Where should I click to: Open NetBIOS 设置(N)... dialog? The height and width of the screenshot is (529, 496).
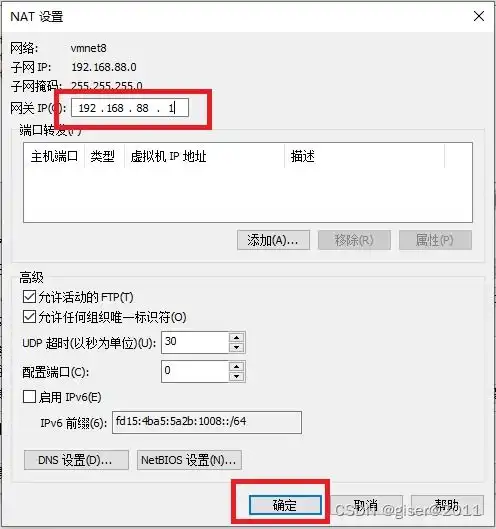coord(189,460)
